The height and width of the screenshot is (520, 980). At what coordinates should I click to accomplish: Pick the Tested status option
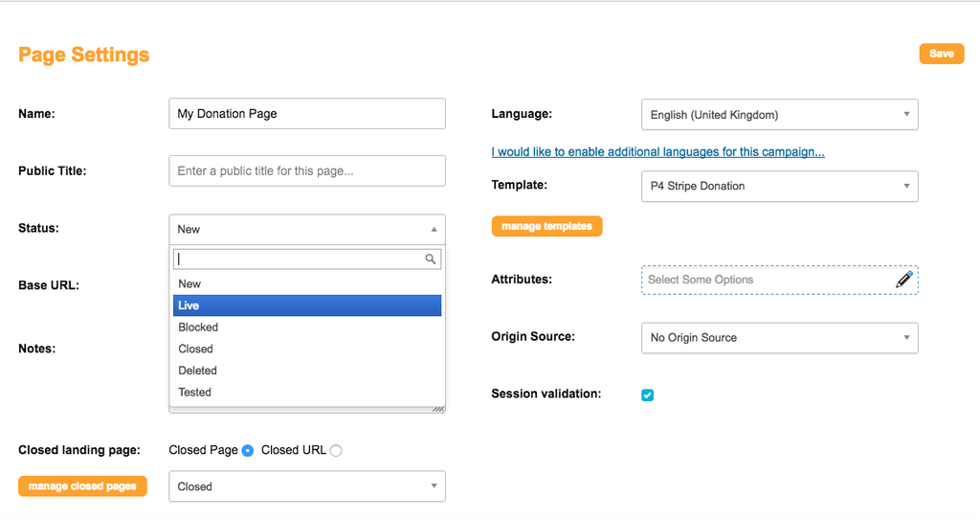307,393
